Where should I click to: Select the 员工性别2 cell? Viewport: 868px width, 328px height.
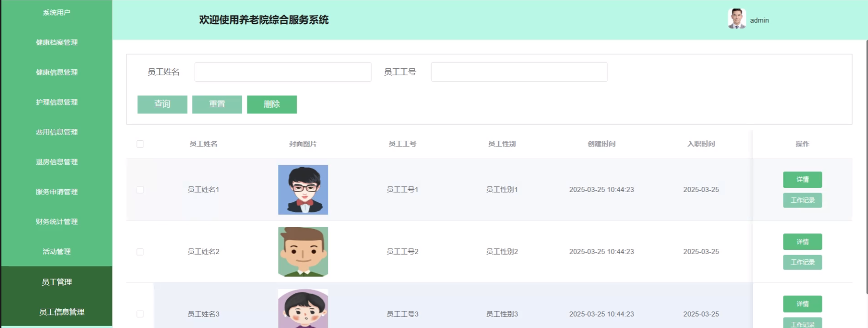click(x=502, y=252)
